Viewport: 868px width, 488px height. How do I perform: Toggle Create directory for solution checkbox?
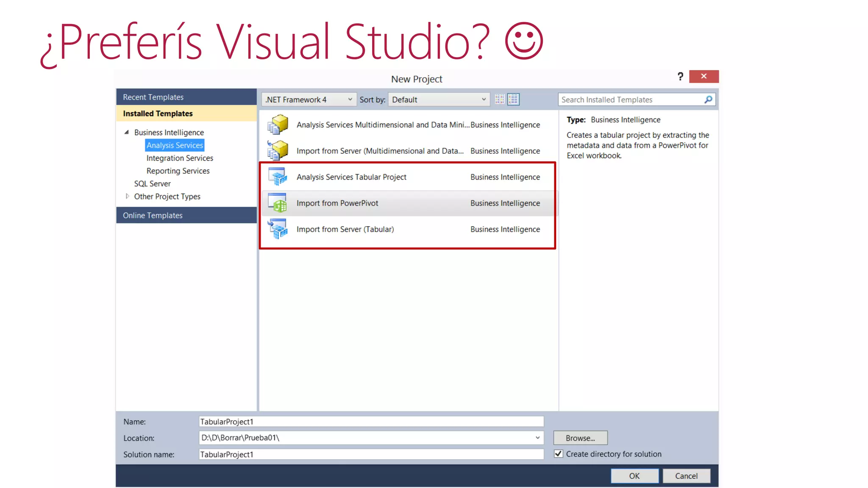[559, 454]
